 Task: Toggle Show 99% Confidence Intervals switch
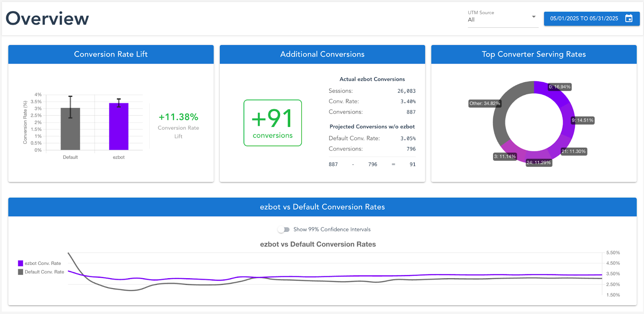click(x=284, y=229)
